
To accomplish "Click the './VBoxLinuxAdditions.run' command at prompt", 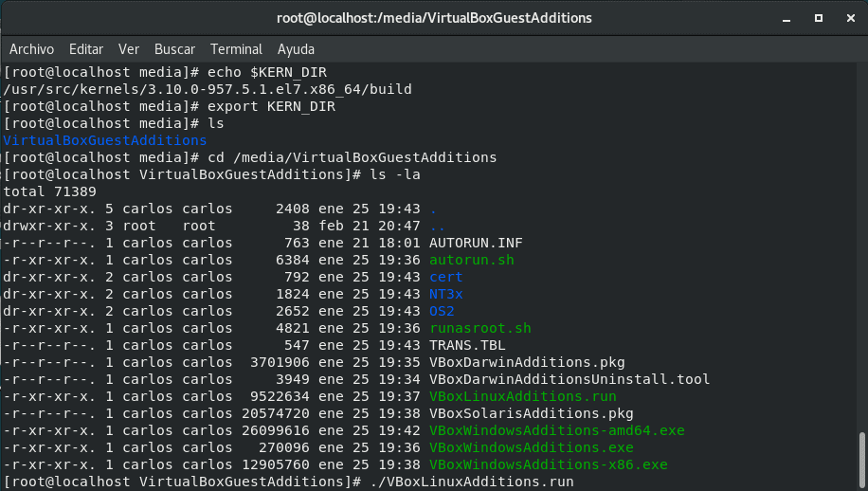I will coord(472,482).
